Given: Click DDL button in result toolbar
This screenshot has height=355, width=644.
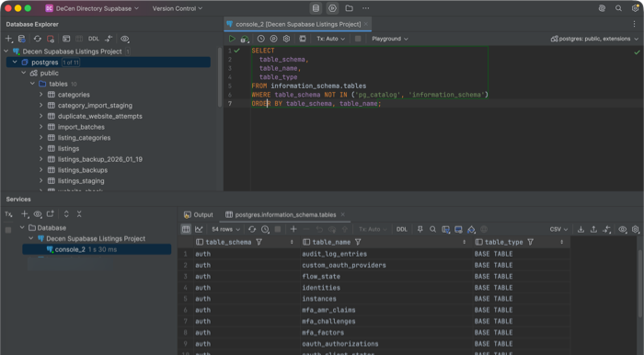Looking at the screenshot, I should (x=402, y=229).
